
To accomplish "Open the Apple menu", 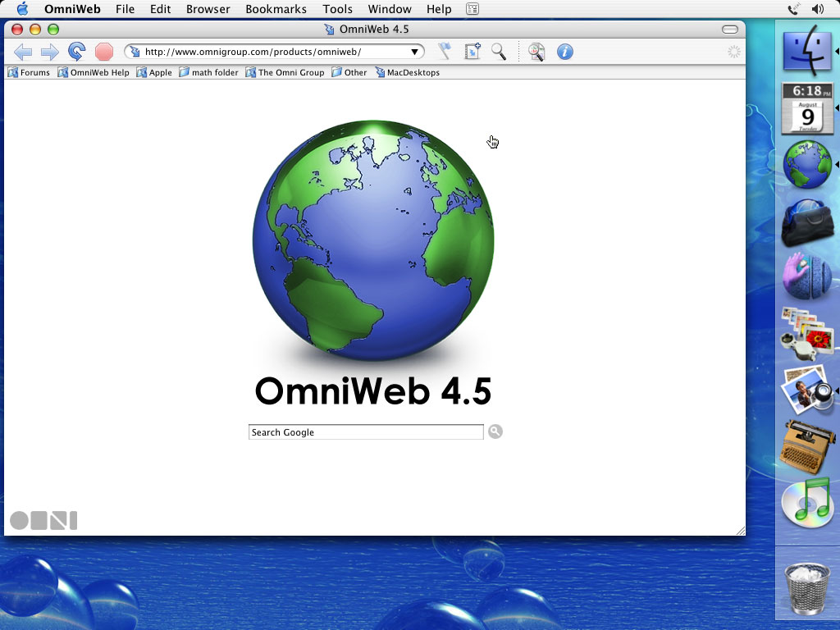I will [22, 9].
